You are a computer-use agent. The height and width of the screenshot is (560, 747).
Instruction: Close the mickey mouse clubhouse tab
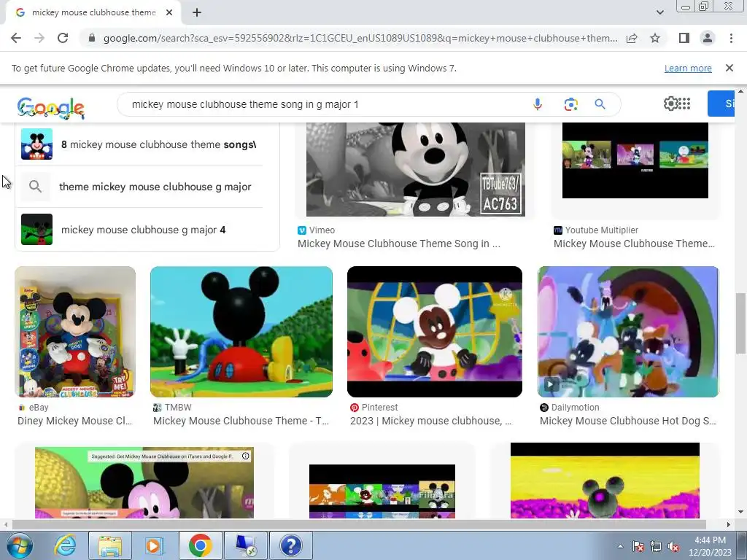coord(169,13)
